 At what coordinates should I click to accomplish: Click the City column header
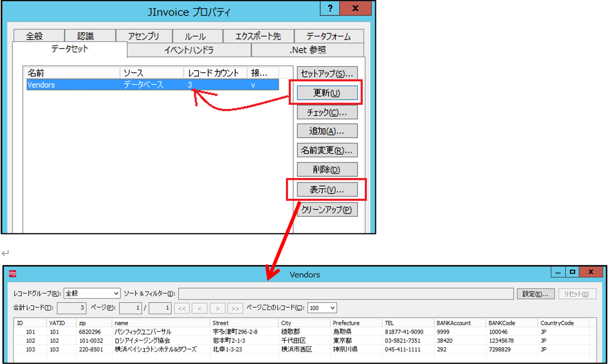pos(304,323)
